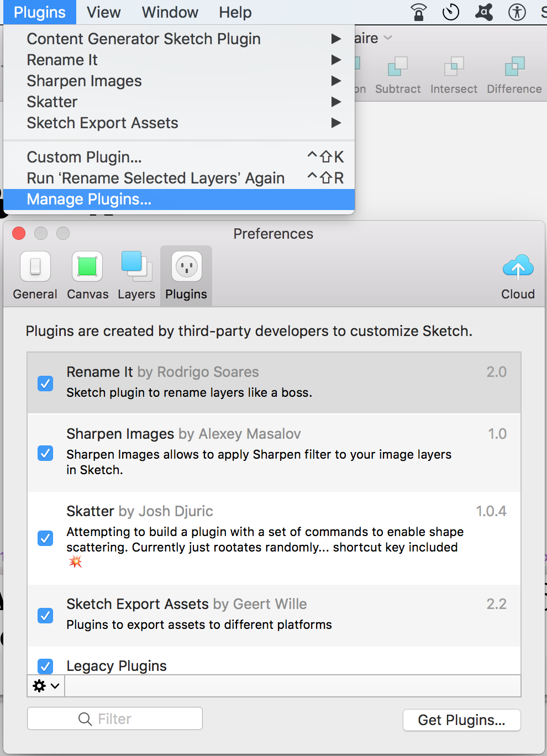The height and width of the screenshot is (756, 547).
Task: Select the Sharpen Images by Alexey Masalov row
Action: pos(274,453)
